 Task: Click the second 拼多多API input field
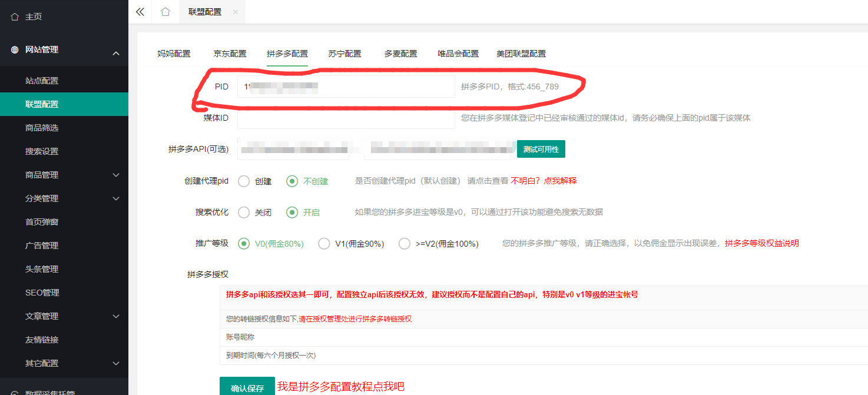click(x=438, y=149)
